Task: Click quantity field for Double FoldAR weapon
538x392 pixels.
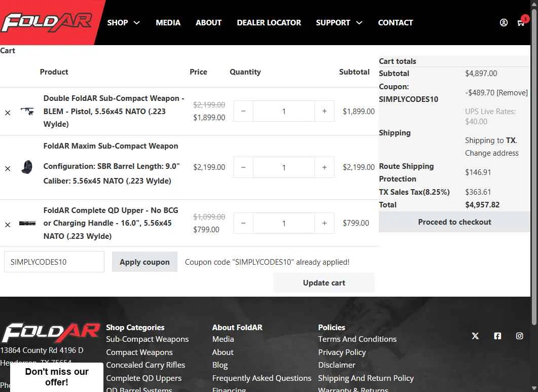Action: [284, 111]
